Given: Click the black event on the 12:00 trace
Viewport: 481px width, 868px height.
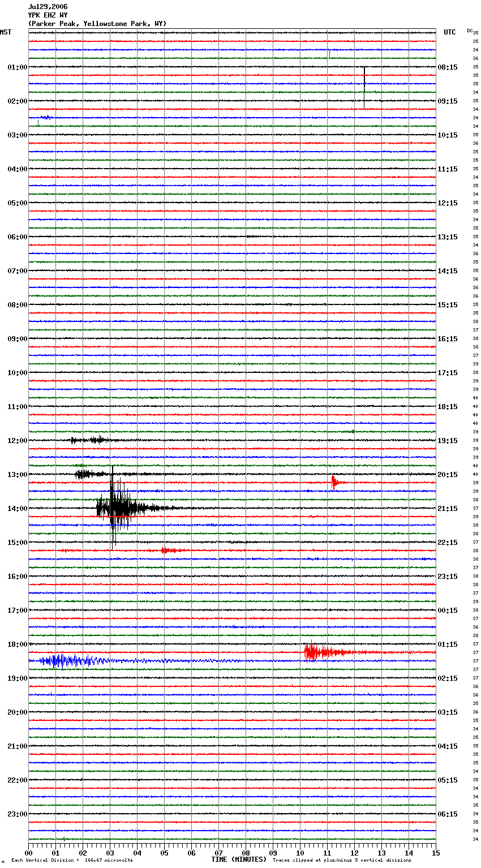Looking at the screenshot, I should (x=91, y=440).
